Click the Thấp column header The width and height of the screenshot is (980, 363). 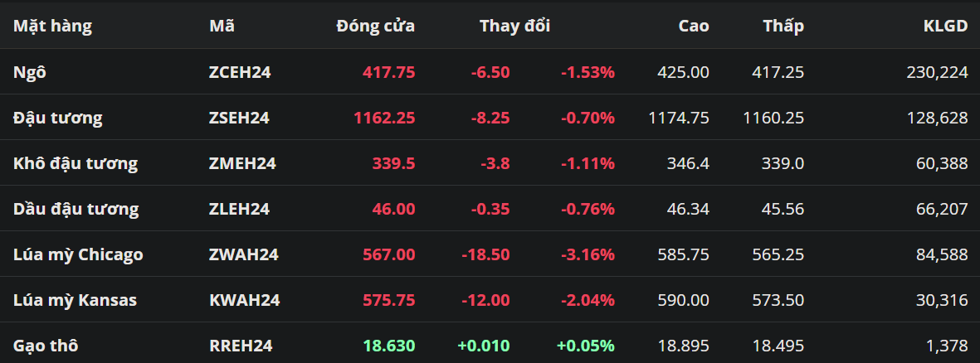coord(783,26)
